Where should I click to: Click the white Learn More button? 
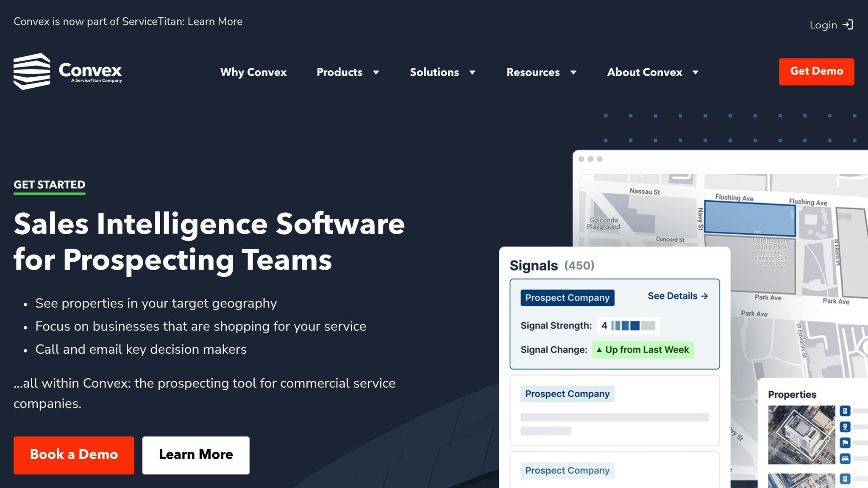point(196,455)
